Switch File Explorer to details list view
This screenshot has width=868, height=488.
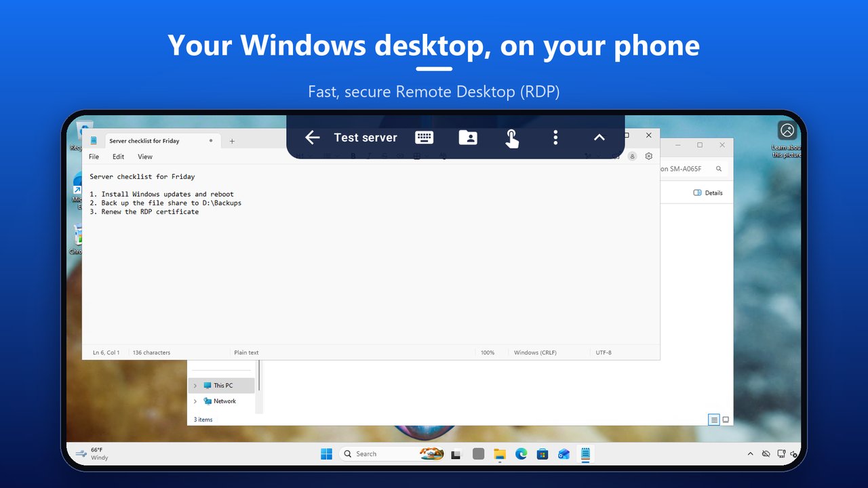click(714, 420)
